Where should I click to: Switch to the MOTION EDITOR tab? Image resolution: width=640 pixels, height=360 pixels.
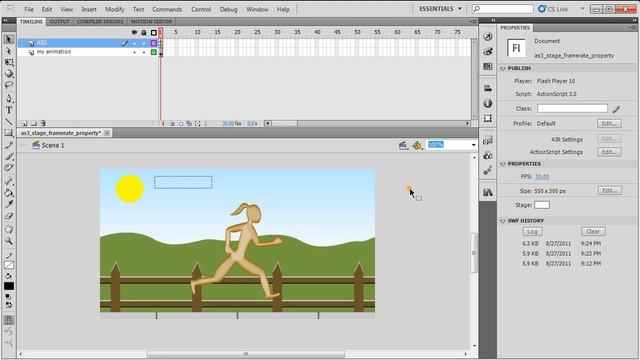click(151, 22)
